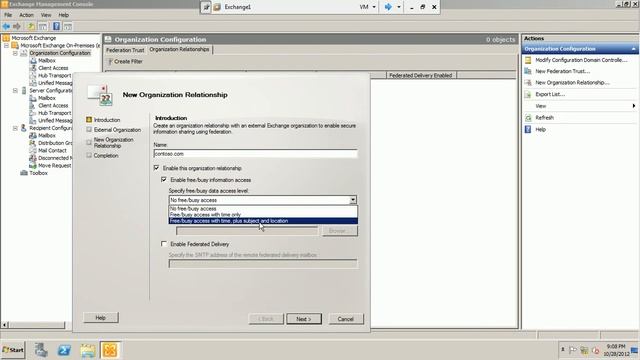Open the File menu
640x360 pixels.
click(x=8, y=15)
